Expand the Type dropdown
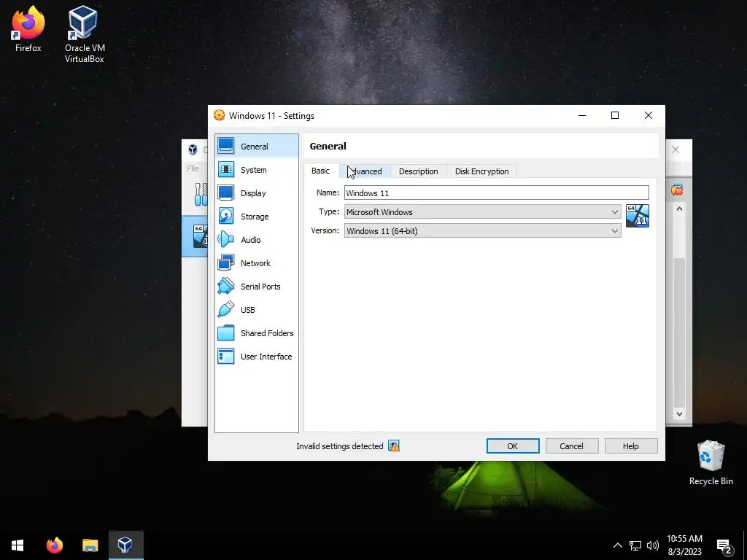747x560 pixels. (483, 212)
